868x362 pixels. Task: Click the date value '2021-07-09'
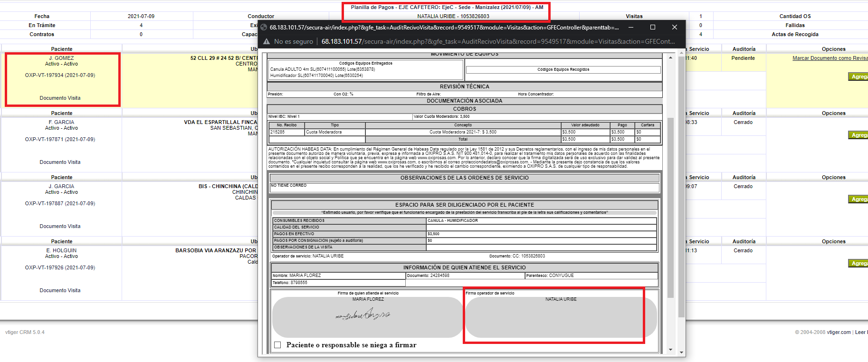(141, 16)
